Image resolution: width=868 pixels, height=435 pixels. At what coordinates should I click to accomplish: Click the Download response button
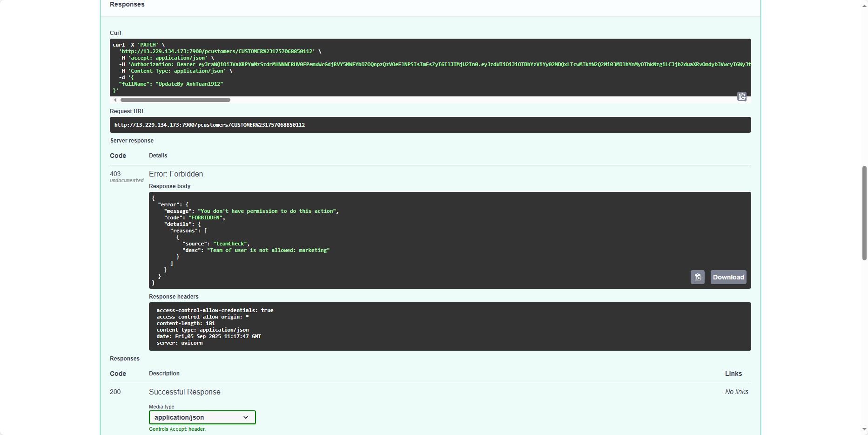point(728,277)
